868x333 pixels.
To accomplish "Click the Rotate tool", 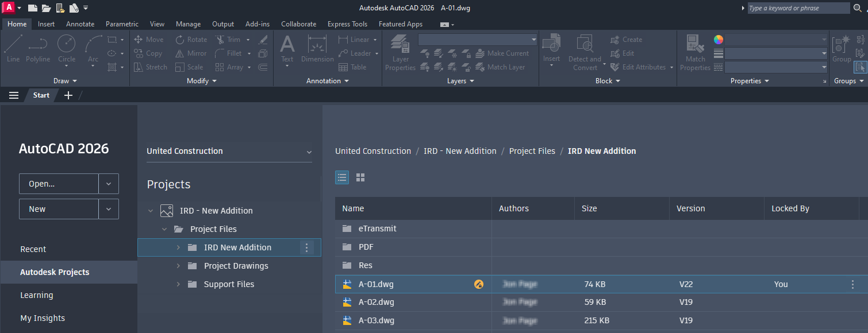I will point(191,40).
